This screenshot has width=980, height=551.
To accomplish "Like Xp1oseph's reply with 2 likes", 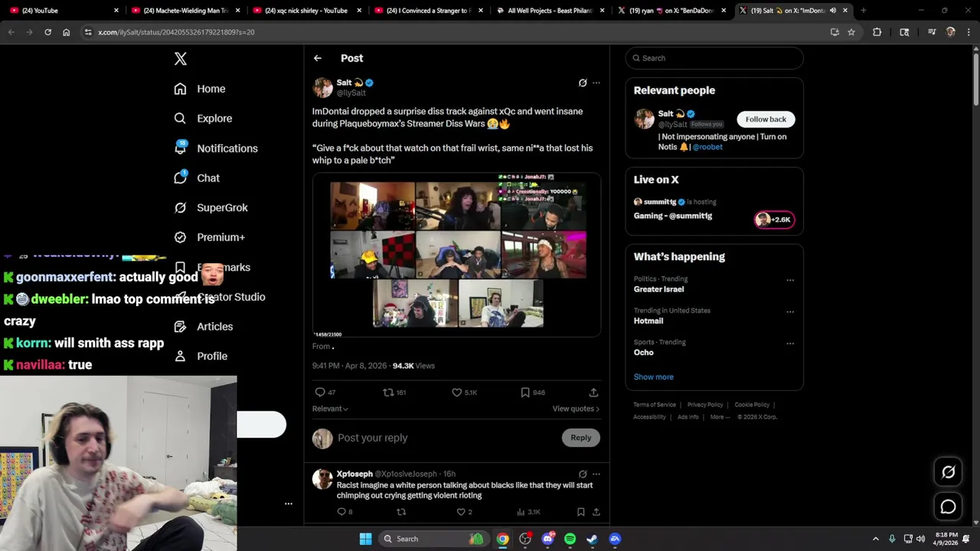I will coord(465,512).
